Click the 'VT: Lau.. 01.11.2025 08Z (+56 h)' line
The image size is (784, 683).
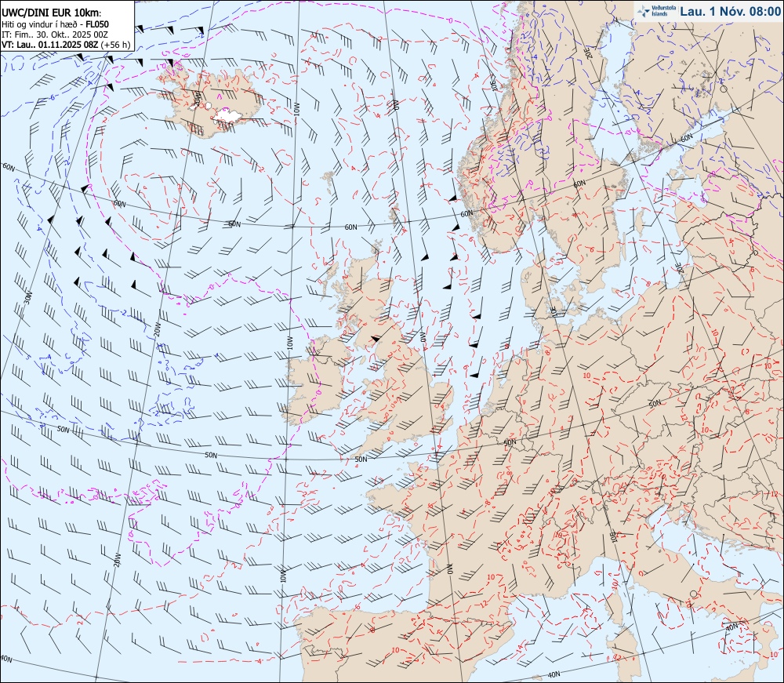[x=66, y=45]
